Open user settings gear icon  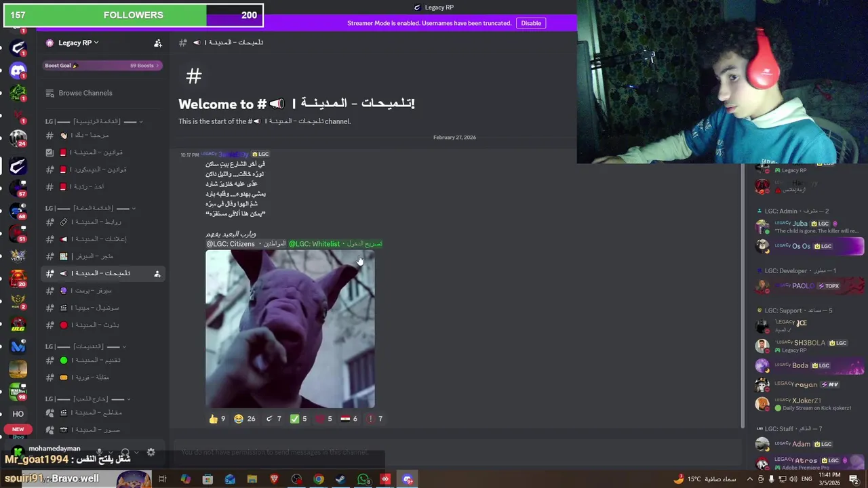pos(151,452)
